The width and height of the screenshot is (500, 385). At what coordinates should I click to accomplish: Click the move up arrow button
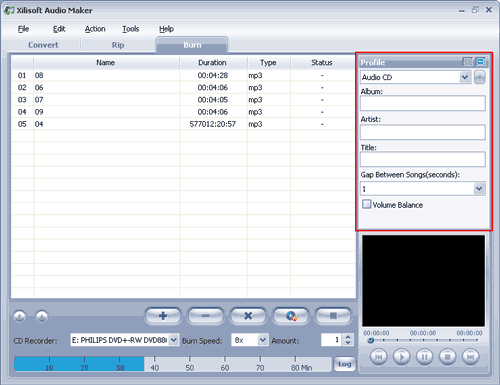pyautogui.click(x=20, y=316)
